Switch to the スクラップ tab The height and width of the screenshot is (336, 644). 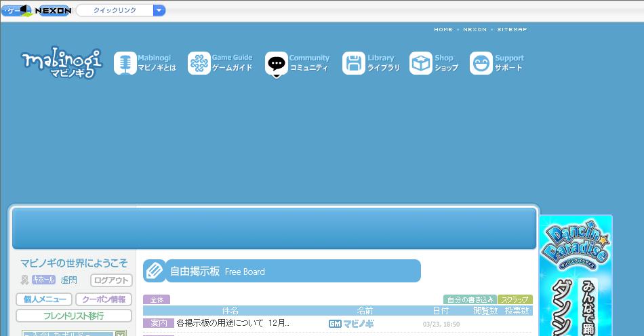pos(515,300)
